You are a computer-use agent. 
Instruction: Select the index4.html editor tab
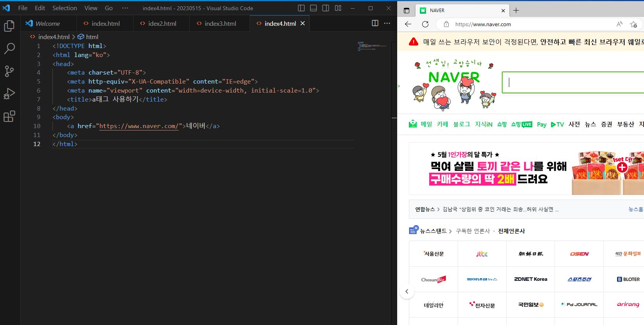coord(280,23)
